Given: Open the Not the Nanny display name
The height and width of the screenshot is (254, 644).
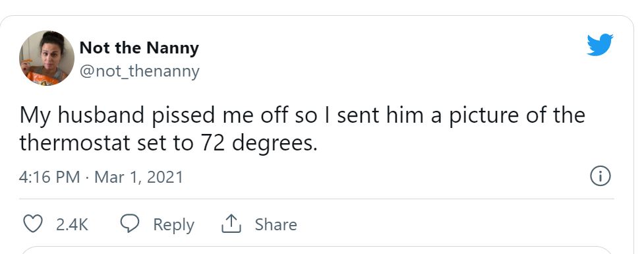Looking at the screenshot, I should pyautogui.click(x=139, y=48).
